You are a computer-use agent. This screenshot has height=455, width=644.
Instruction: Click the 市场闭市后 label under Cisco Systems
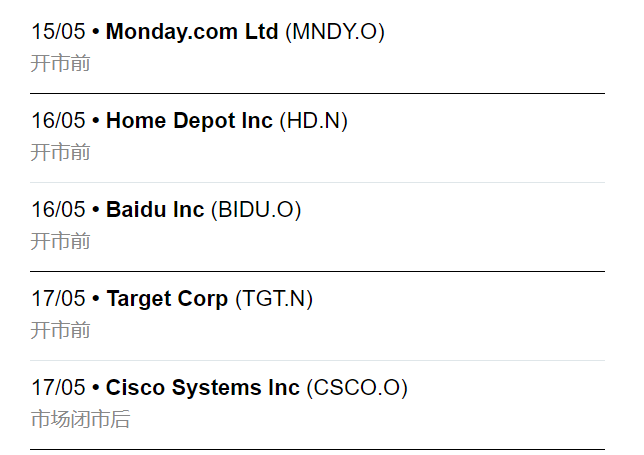point(80,419)
